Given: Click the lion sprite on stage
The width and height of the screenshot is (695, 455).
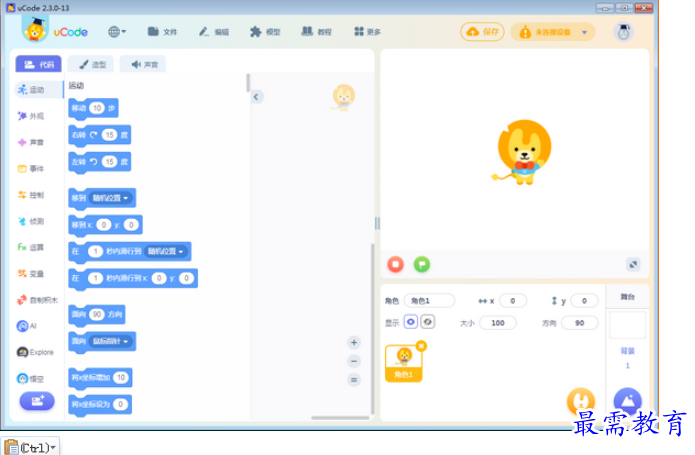Looking at the screenshot, I should [523, 152].
